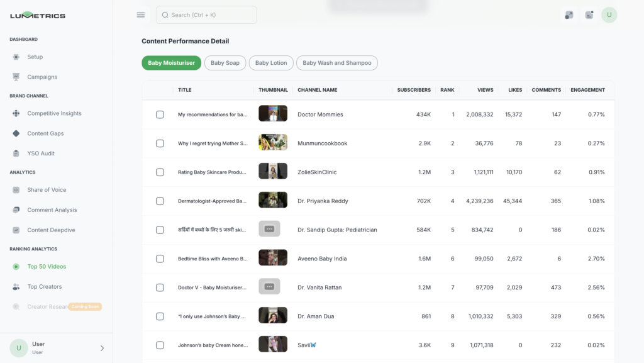
Task: Click the Competitive Insights icon
Action: (x=14, y=113)
